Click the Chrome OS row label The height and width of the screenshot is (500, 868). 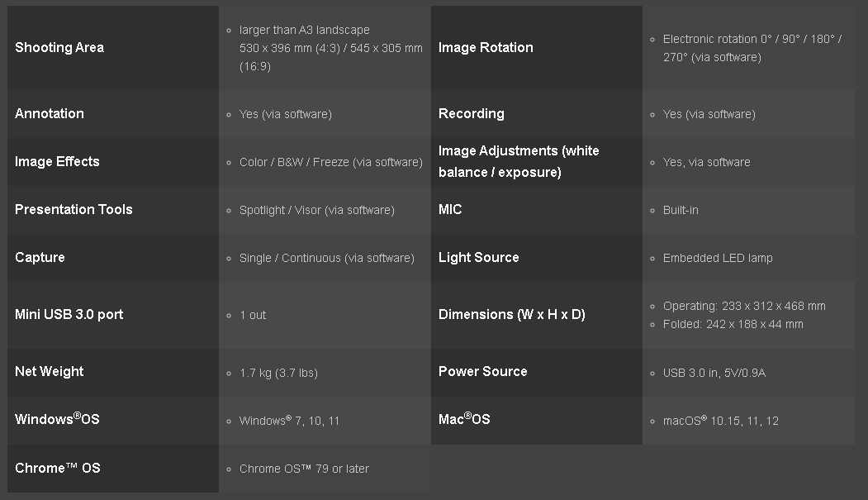coord(58,469)
